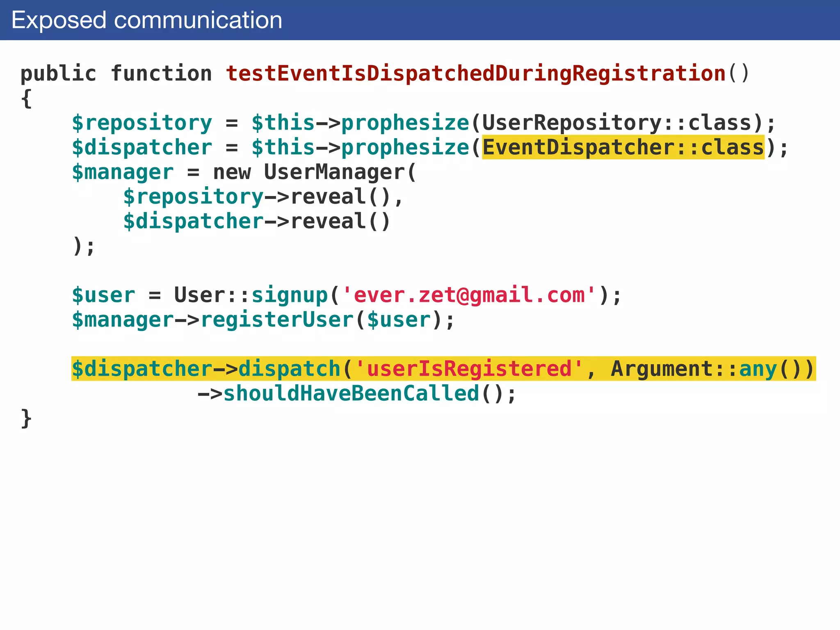Viewport: 840px width, 630px height.
Task: Click 'User::signup' in the $user assignment
Action: pos(251,295)
